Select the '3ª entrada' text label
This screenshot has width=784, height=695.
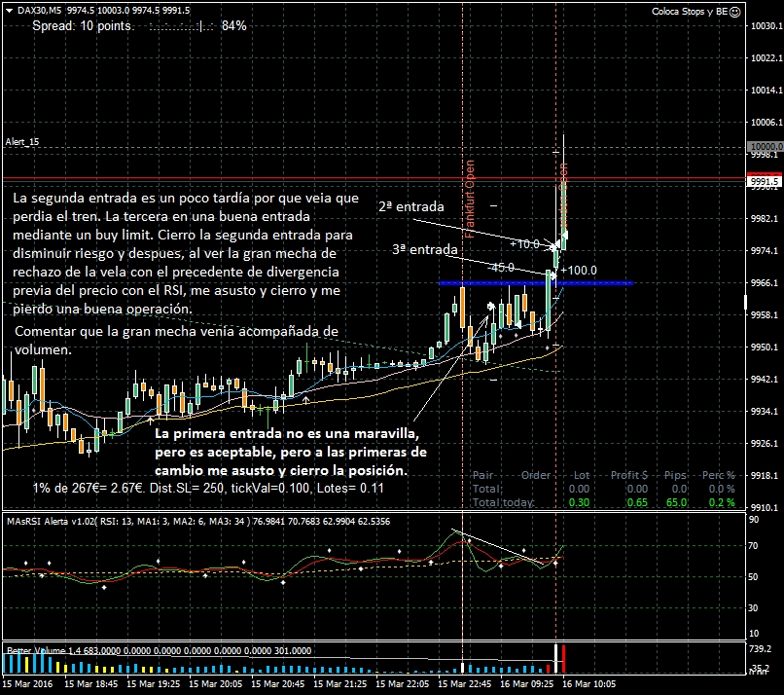[424, 249]
